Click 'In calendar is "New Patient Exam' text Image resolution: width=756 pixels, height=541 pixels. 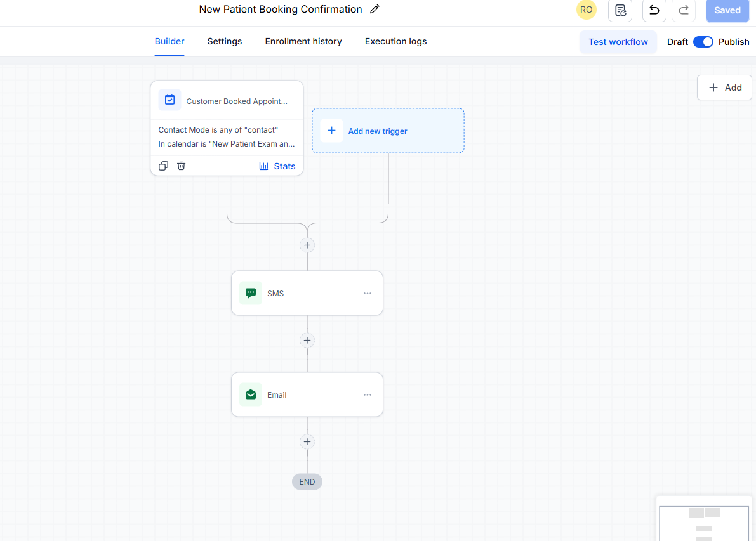point(227,143)
